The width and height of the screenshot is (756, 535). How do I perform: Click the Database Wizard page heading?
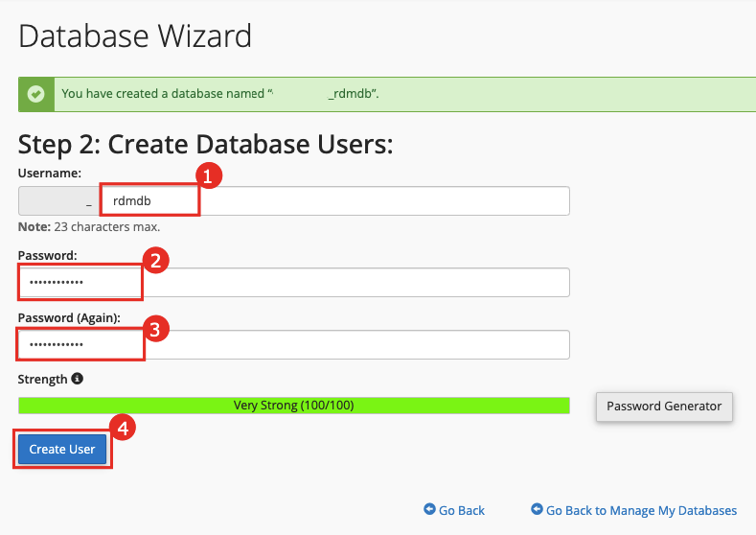[134, 36]
